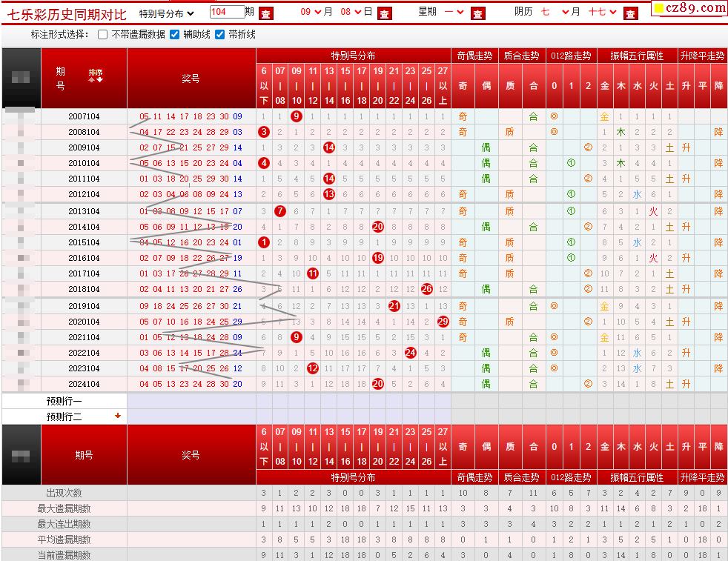Expand the 星期 weekday dropdown
Image resolution: width=728 pixels, height=561 pixels.
pyautogui.click(x=454, y=12)
